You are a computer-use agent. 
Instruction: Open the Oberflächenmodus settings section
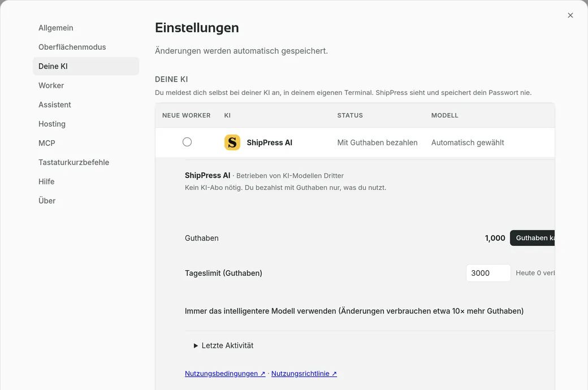86,47
